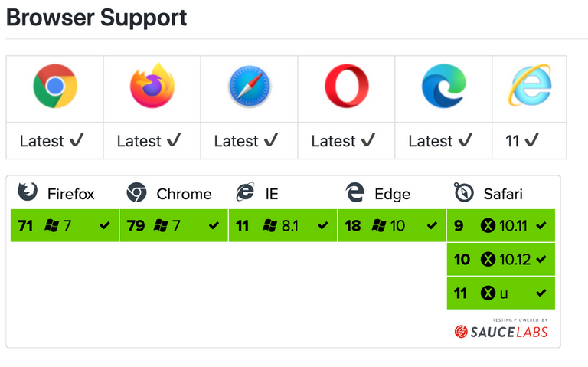This screenshot has height=367, width=588.
Task: Click the Safari 11 result cell
Action: point(501,293)
